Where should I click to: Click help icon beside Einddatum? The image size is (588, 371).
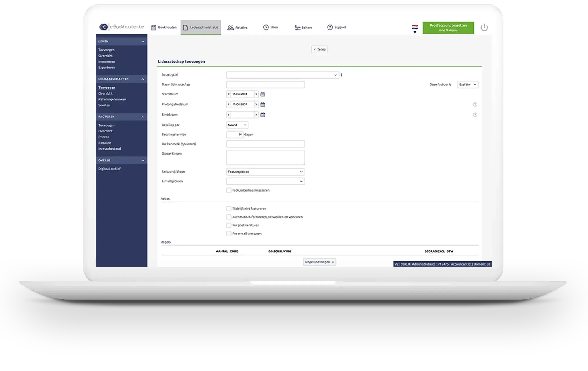click(x=475, y=115)
